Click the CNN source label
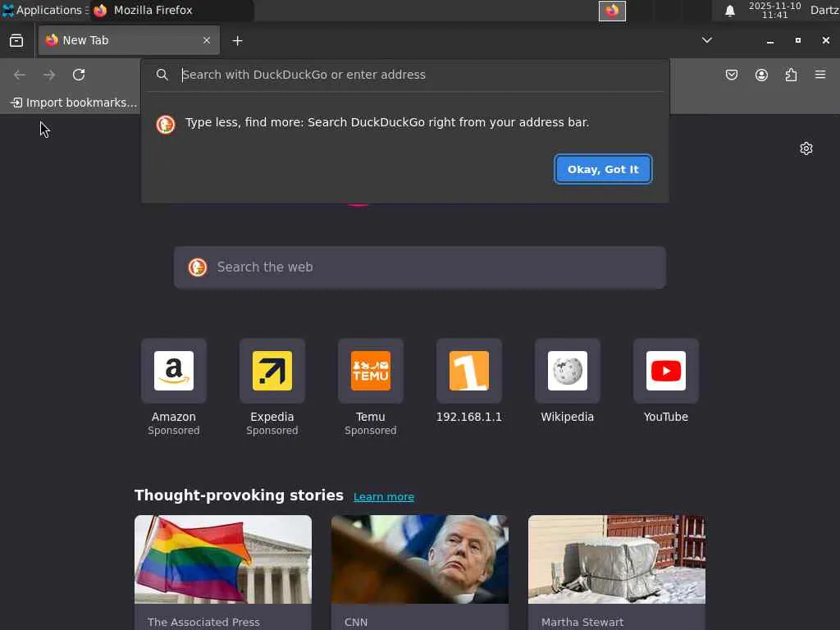 click(x=356, y=622)
